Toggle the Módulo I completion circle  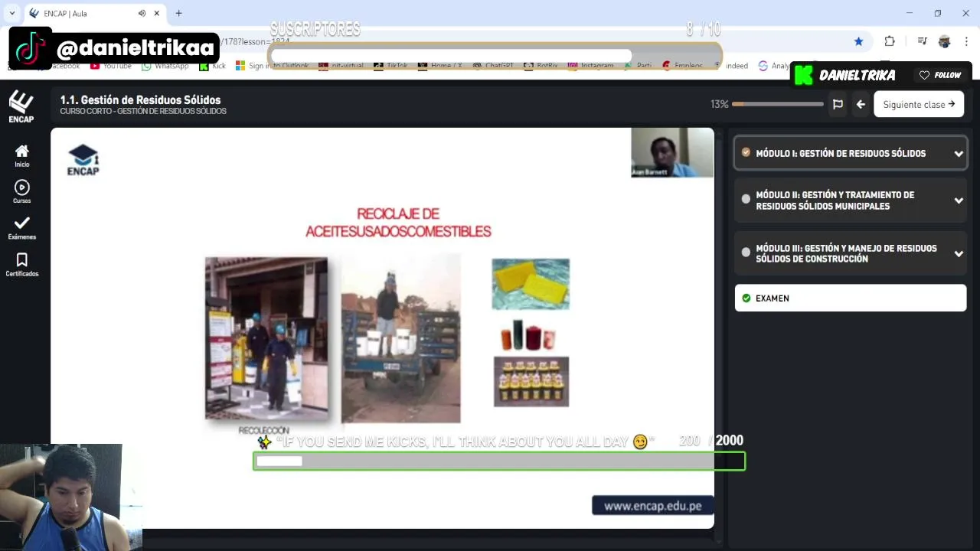coord(746,152)
